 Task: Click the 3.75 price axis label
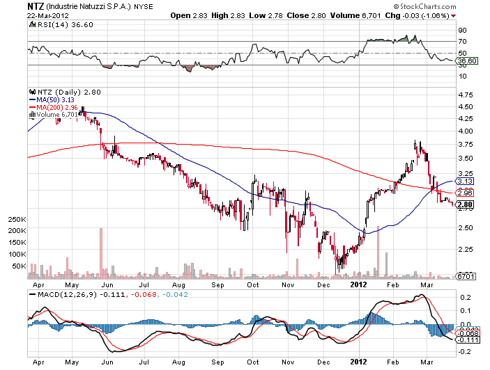[x=465, y=145]
